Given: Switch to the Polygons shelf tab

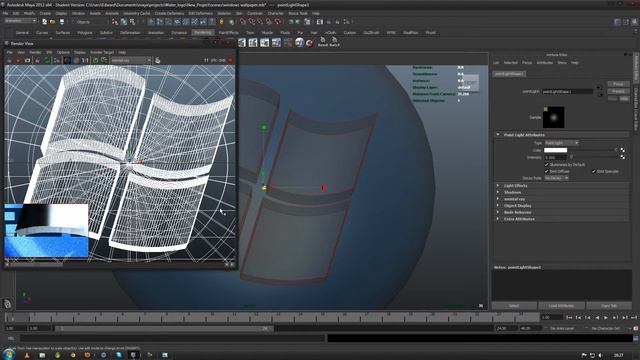Looking at the screenshot, I should [x=85, y=33].
